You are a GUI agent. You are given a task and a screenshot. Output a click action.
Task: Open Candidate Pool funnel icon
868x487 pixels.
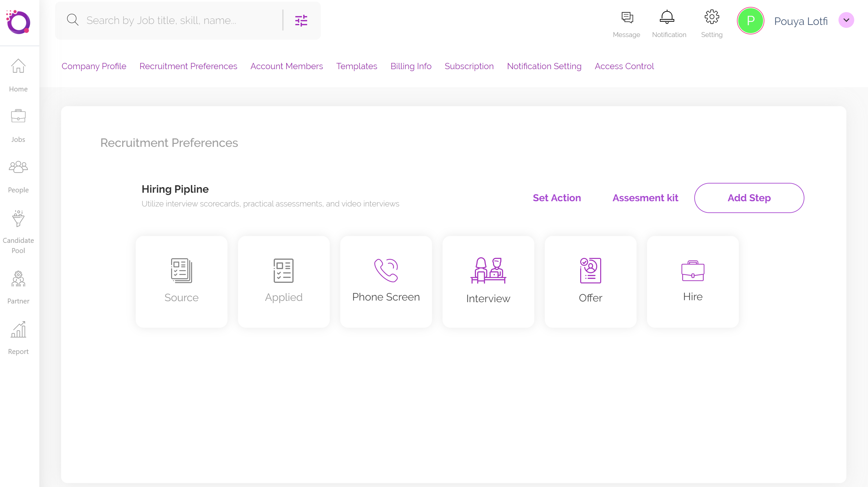point(18,219)
